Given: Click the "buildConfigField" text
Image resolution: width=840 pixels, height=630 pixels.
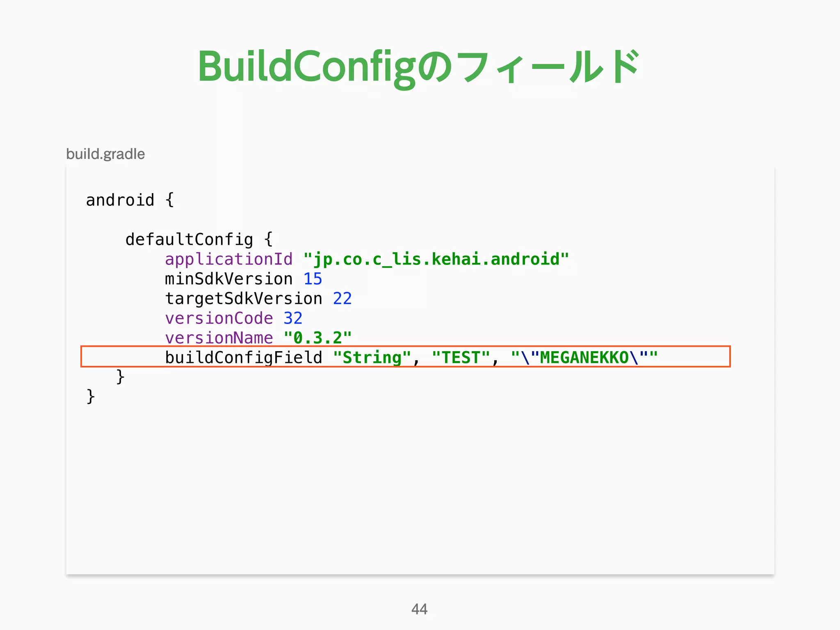Looking at the screenshot, I should [244, 358].
